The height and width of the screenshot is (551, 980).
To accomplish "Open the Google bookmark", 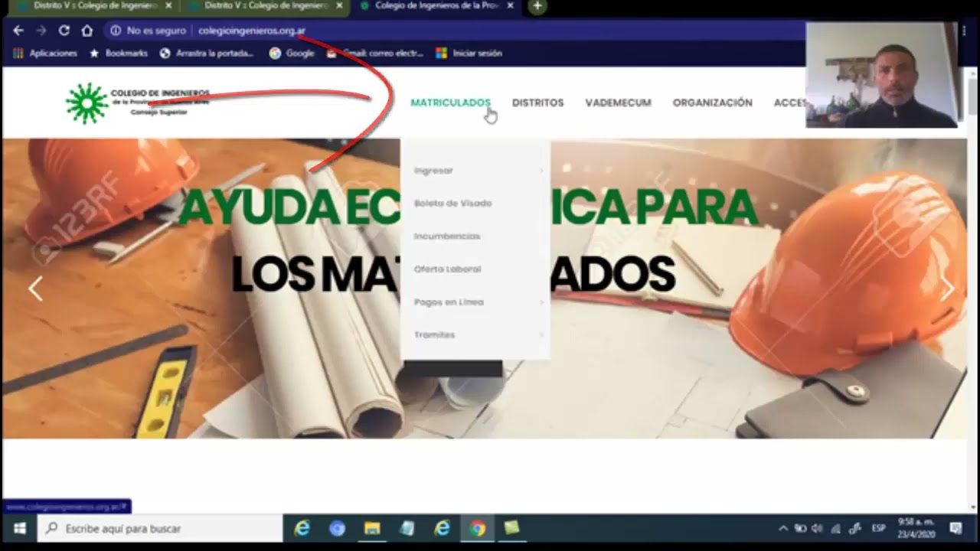I will [x=292, y=54].
